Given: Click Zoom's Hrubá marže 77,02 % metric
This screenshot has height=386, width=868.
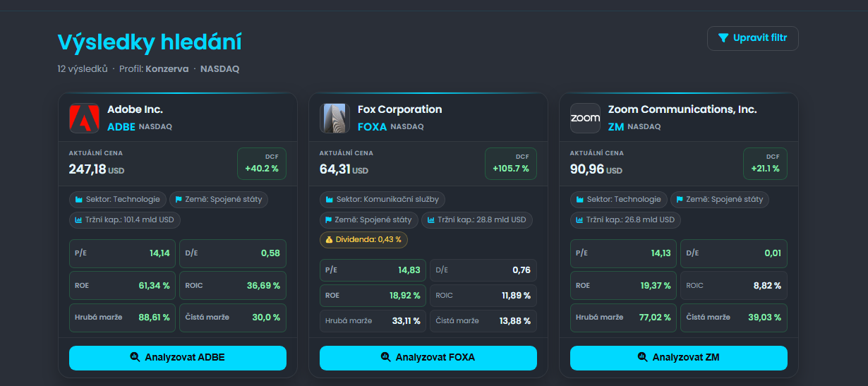Looking at the screenshot, I should (624, 318).
